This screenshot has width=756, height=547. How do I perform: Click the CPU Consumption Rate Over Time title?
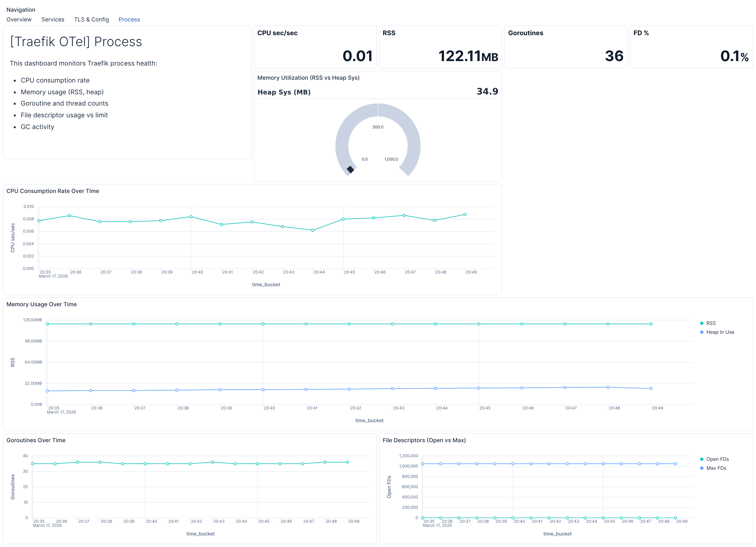click(x=53, y=191)
